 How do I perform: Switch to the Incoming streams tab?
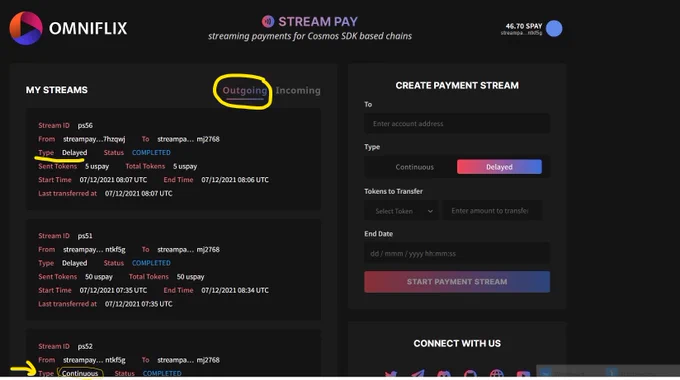(x=298, y=90)
